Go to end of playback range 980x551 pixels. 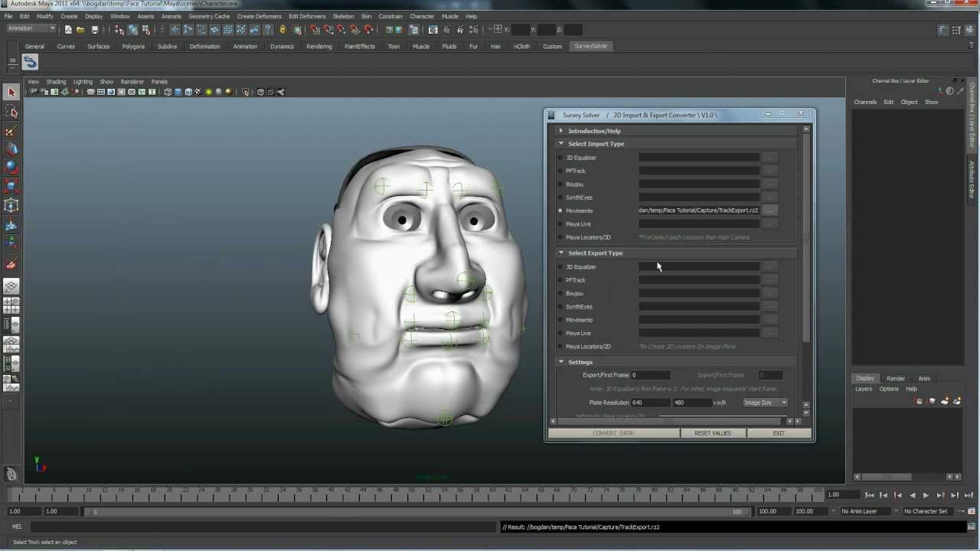pos(969,495)
